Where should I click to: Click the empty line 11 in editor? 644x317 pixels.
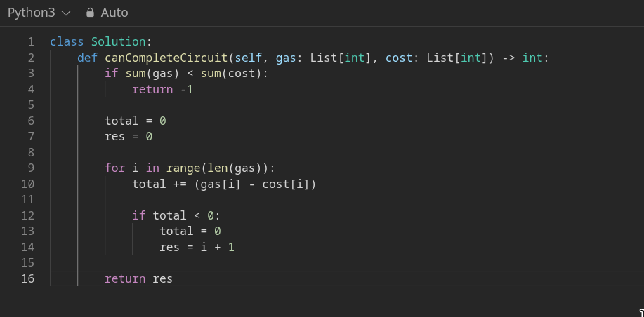(x=287, y=200)
